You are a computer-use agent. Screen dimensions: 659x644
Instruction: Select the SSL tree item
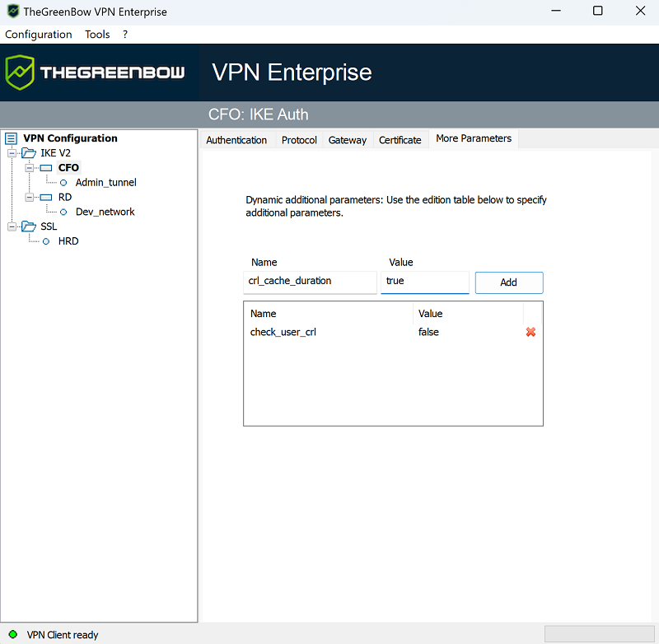49,226
